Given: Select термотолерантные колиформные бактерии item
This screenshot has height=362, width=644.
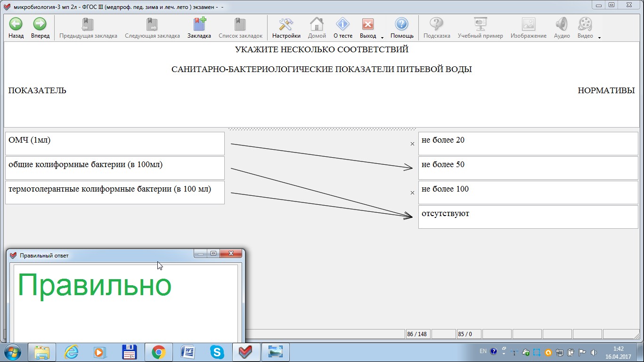Looking at the screenshot, I should (115, 193).
